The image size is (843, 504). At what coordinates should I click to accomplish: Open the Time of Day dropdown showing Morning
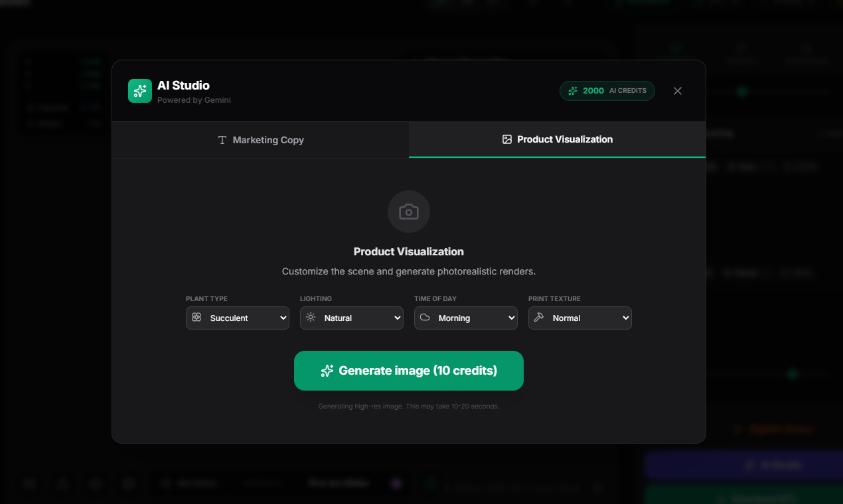point(465,318)
